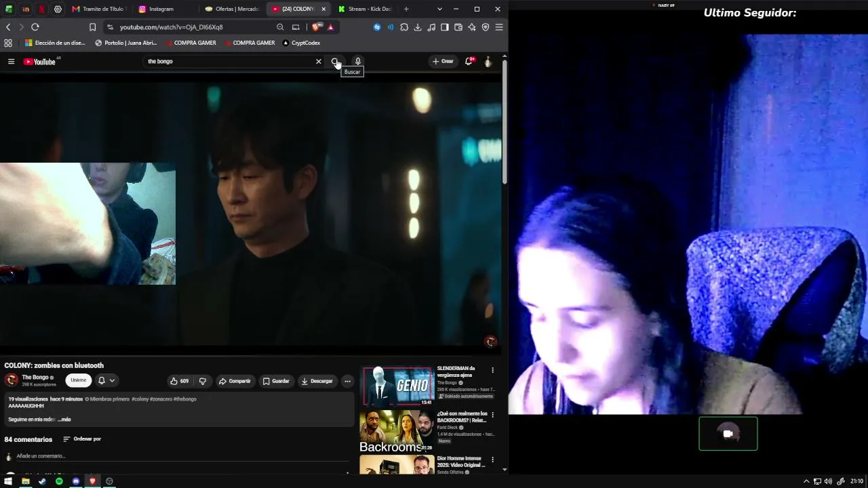Viewport: 868px width, 488px height.
Task: Reload the page with the refresh icon
Action: click(x=35, y=27)
